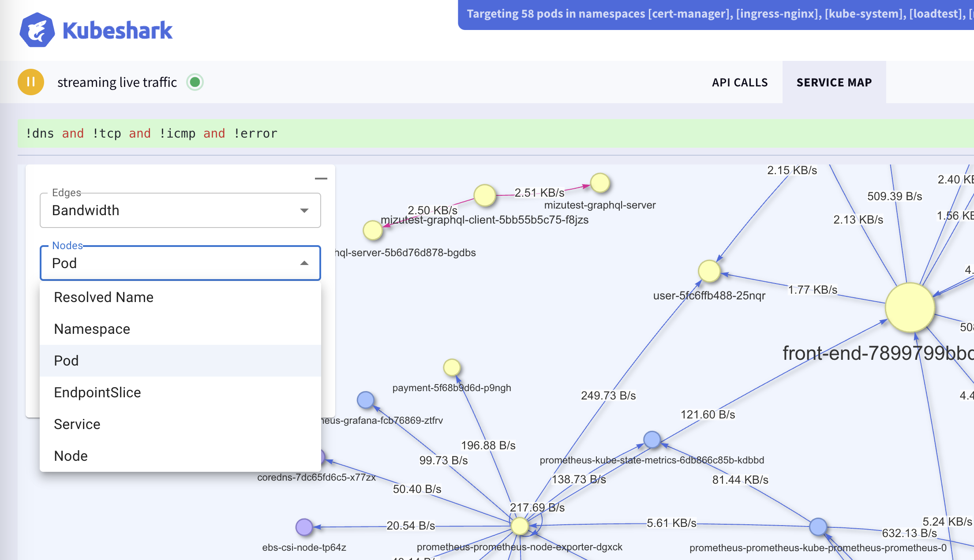This screenshot has width=974, height=560.
Task: Click the 217.69 B/s edge label
Action: pyautogui.click(x=537, y=508)
